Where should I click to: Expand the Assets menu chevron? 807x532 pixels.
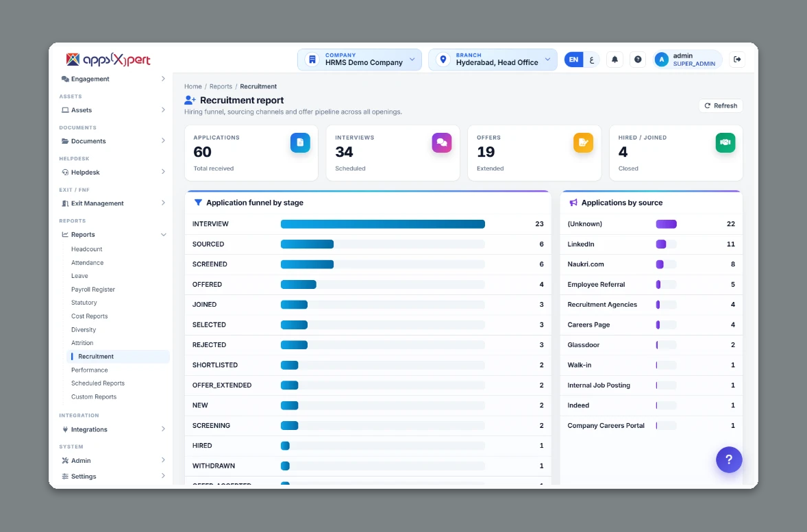click(163, 110)
